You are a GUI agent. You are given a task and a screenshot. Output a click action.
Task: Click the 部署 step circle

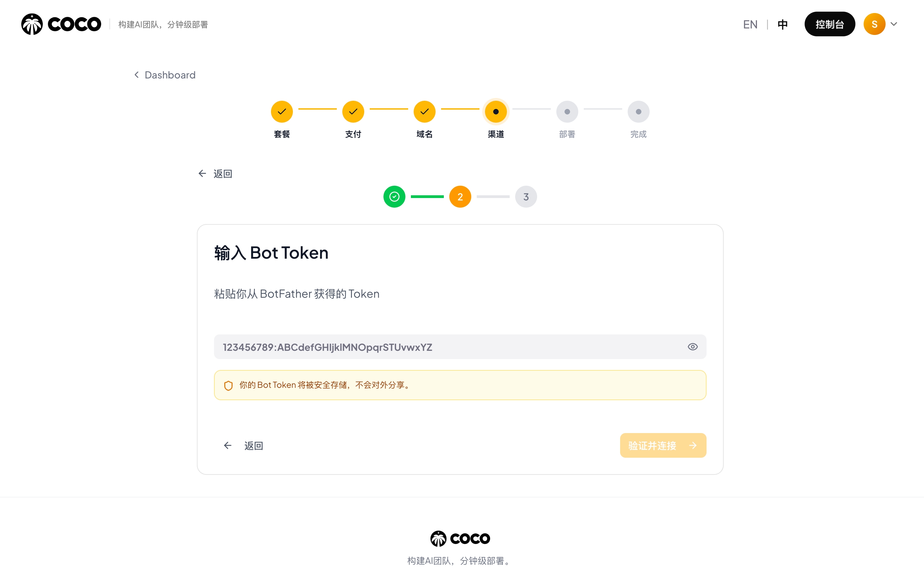click(567, 111)
